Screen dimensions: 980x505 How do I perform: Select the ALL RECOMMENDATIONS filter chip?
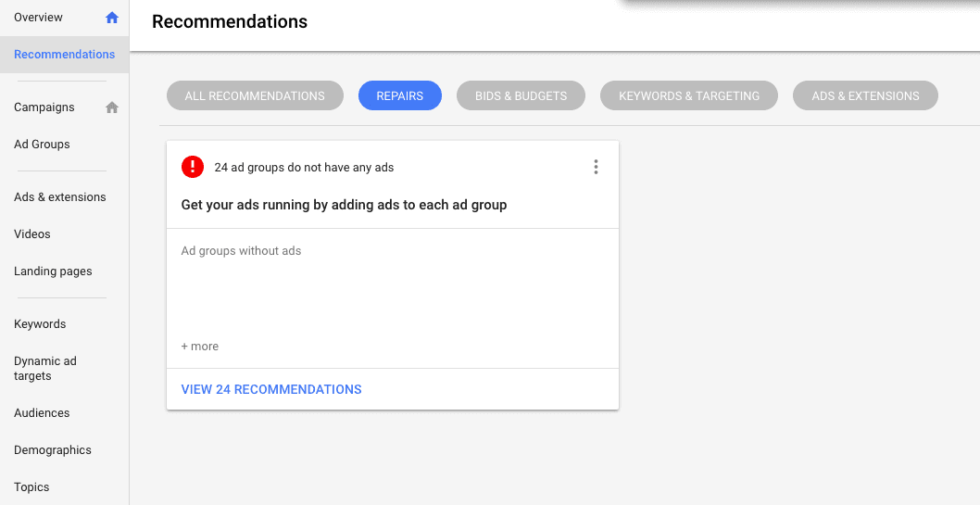point(255,95)
